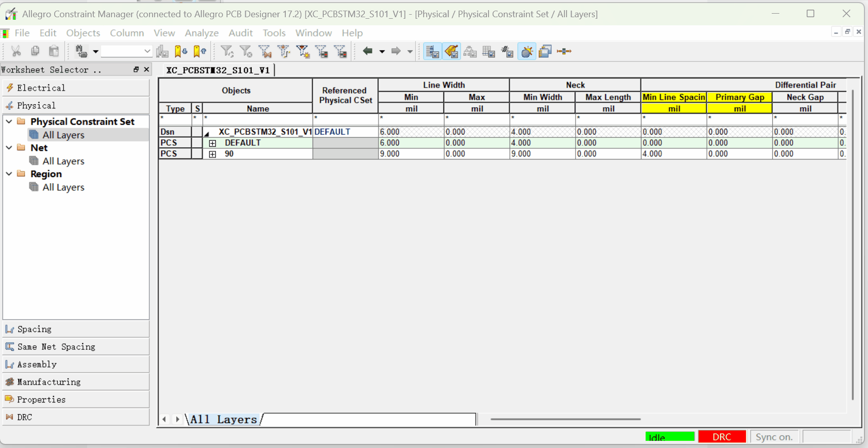Click the last dashed funnel toolbar icon
Image resolution: width=868 pixels, height=448 pixels.
tap(341, 51)
